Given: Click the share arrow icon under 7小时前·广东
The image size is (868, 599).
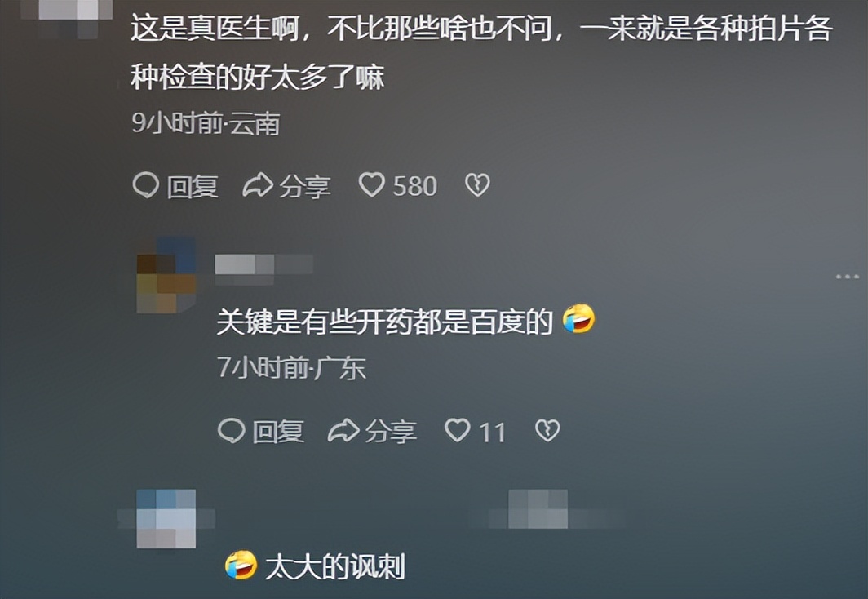Looking at the screenshot, I should point(343,430).
